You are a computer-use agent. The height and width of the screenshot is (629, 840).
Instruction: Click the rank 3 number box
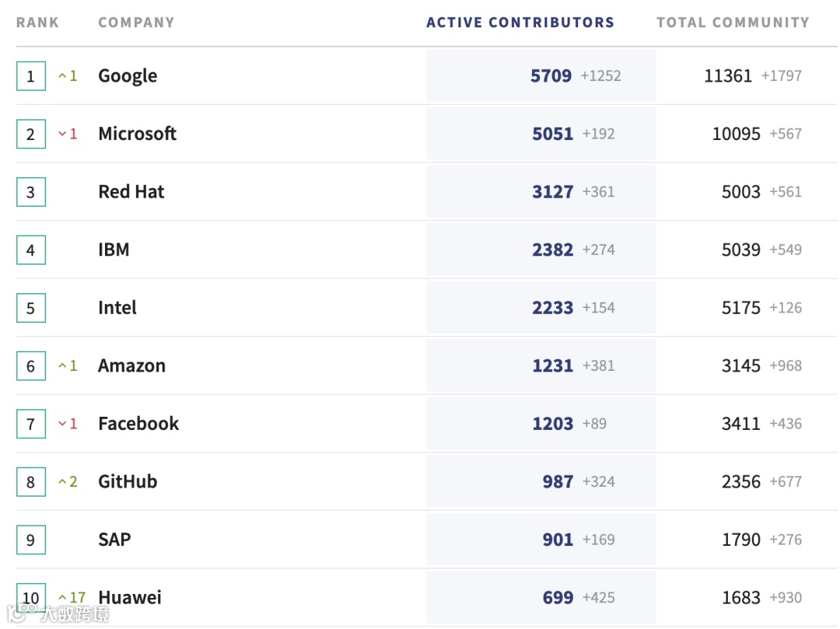[31, 192]
